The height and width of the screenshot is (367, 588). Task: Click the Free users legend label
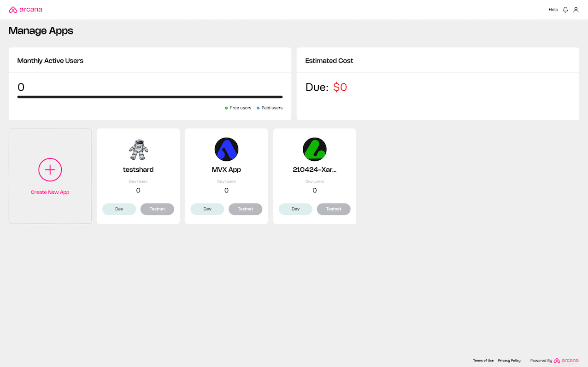(241, 108)
